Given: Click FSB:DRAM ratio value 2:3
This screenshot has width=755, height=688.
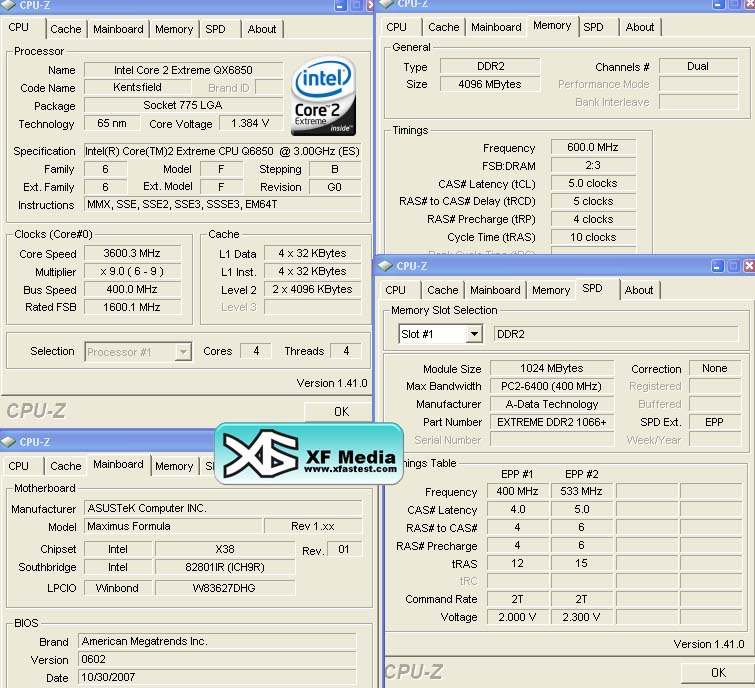Looking at the screenshot, I should point(593,166).
